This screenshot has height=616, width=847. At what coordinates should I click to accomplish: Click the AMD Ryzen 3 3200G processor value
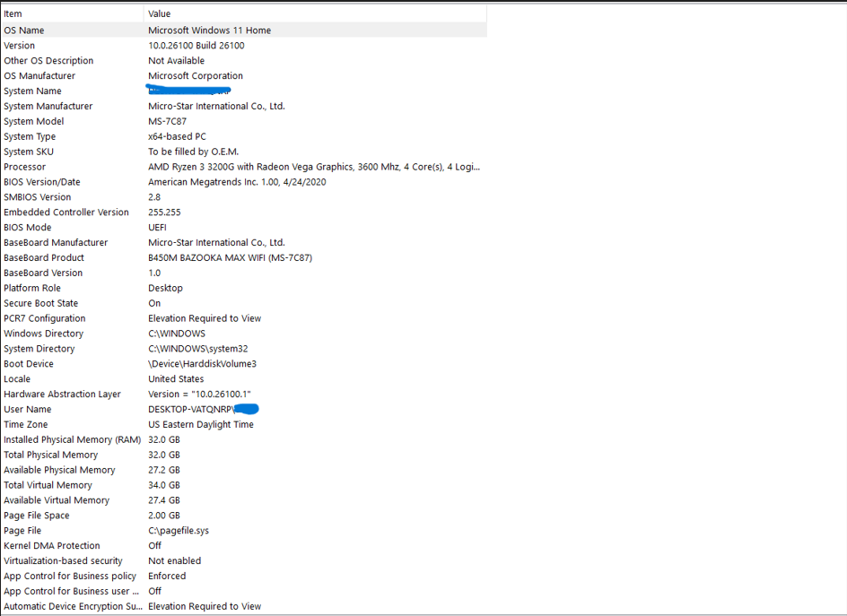pyautogui.click(x=314, y=166)
